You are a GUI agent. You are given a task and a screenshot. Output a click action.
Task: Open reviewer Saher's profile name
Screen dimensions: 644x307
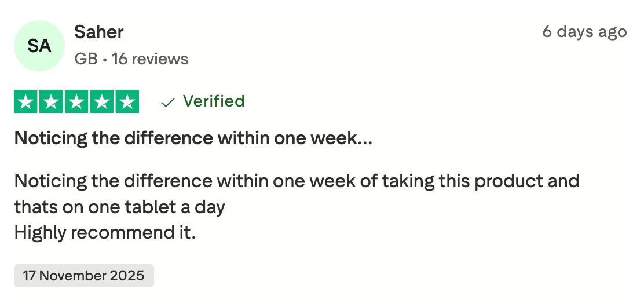coord(99,32)
